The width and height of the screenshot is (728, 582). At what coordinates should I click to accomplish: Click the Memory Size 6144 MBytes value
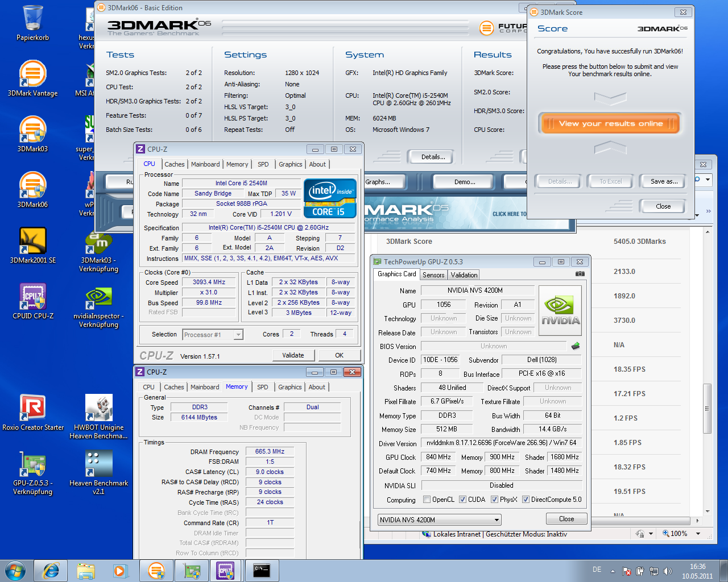click(199, 417)
